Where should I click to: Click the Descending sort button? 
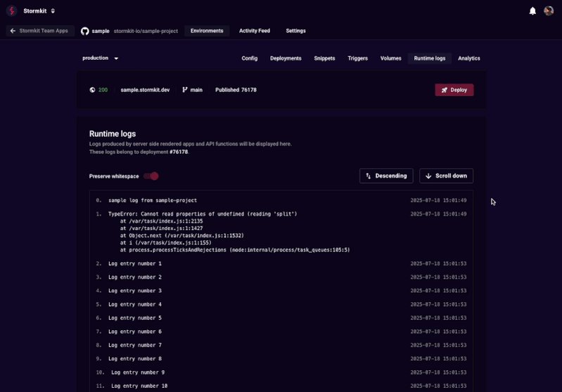click(386, 176)
